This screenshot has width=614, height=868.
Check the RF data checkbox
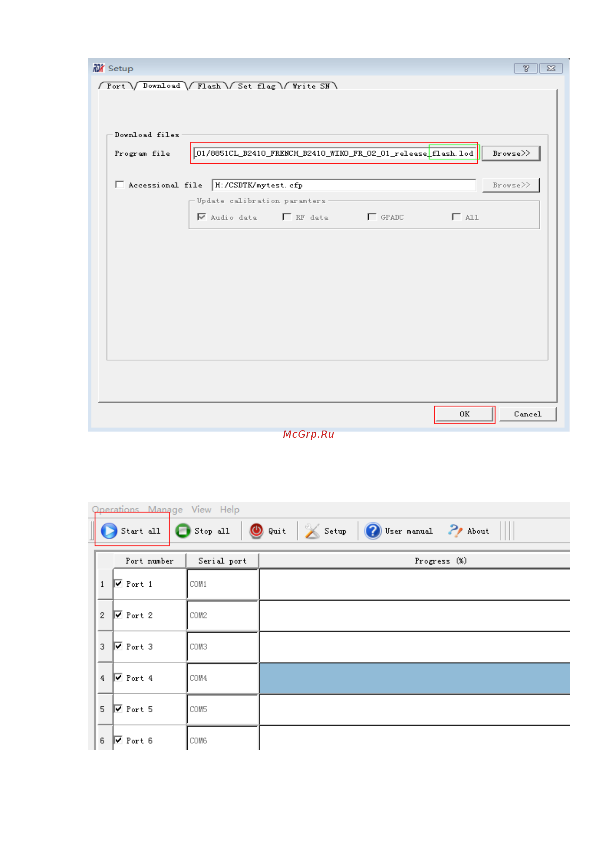pos(287,217)
